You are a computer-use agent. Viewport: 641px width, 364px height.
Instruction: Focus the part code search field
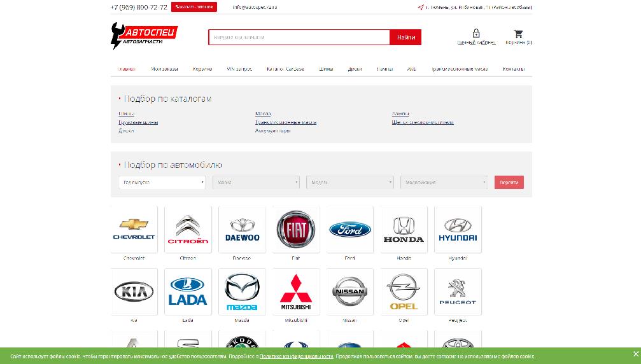(x=299, y=37)
